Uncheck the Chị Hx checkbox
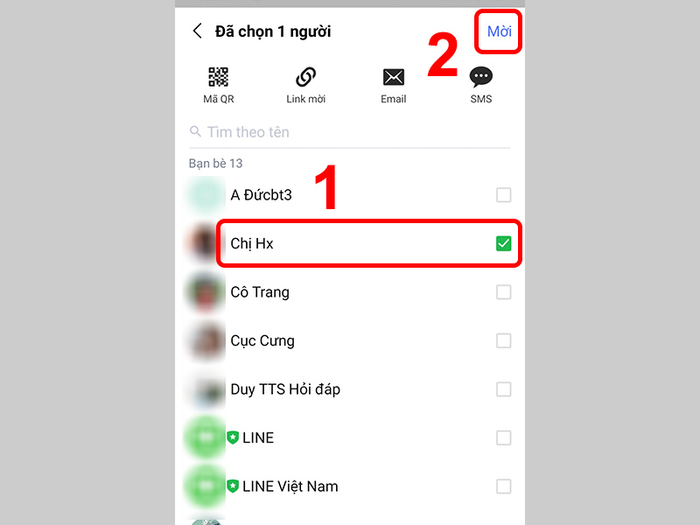This screenshot has width=700, height=525. pyautogui.click(x=504, y=244)
